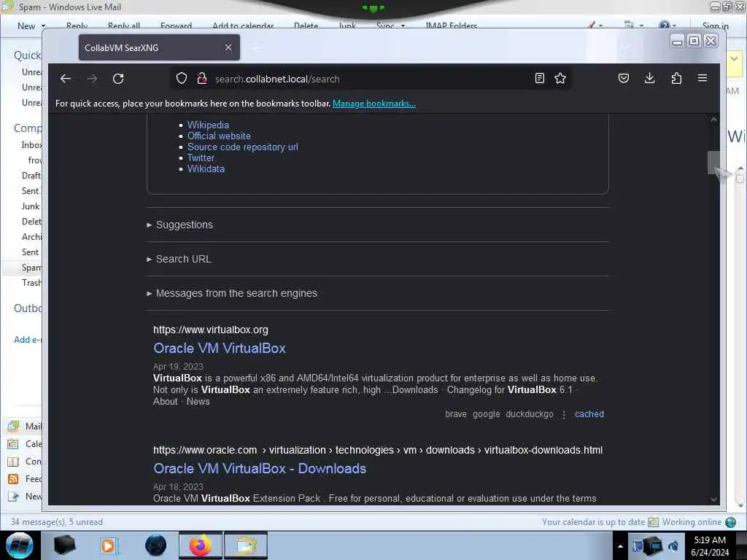Image resolution: width=747 pixels, height=560 pixels.
Task: Select the CollabVM SearXNG tab
Action: click(x=159, y=47)
